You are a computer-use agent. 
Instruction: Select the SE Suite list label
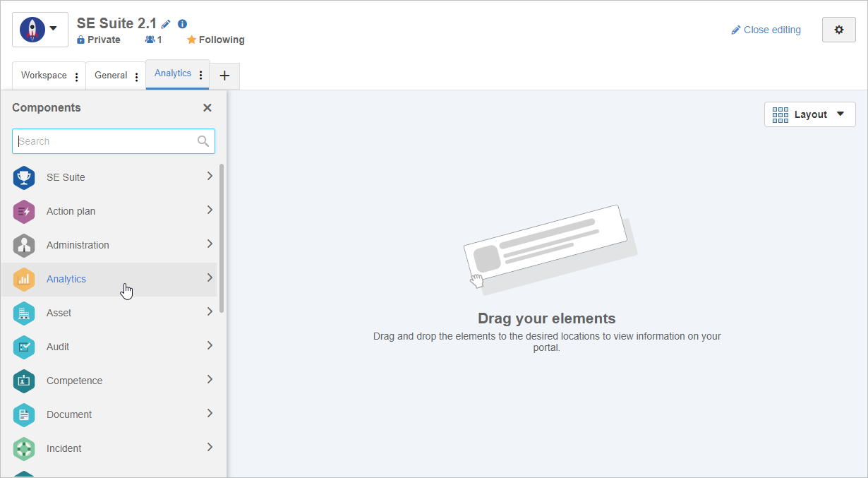66,177
